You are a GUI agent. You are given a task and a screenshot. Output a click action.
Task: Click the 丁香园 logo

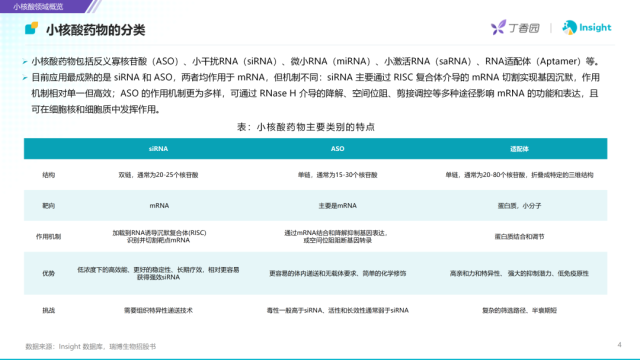point(515,28)
